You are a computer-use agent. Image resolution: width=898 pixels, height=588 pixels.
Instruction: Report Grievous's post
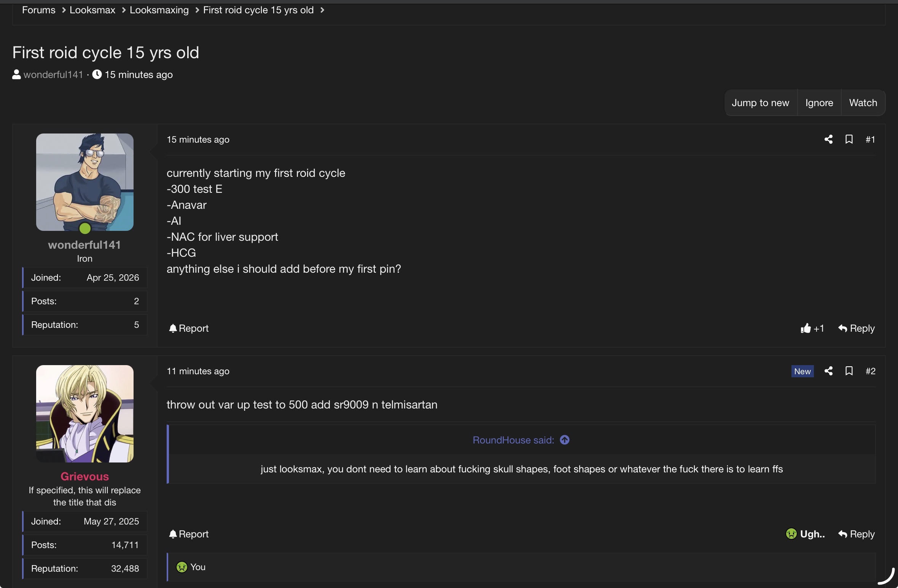[189, 534]
